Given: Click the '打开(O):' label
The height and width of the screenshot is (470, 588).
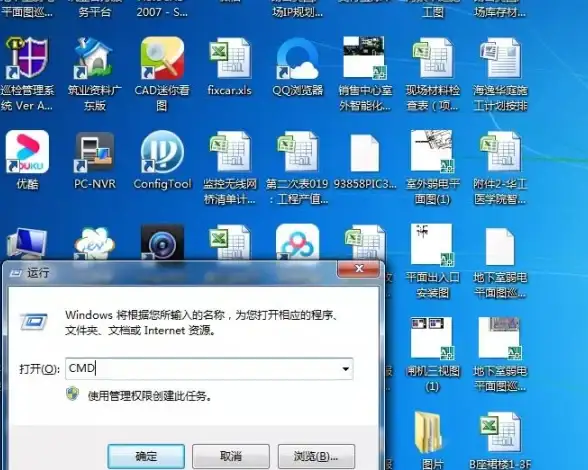Looking at the screenshot, I should [39, 369].
